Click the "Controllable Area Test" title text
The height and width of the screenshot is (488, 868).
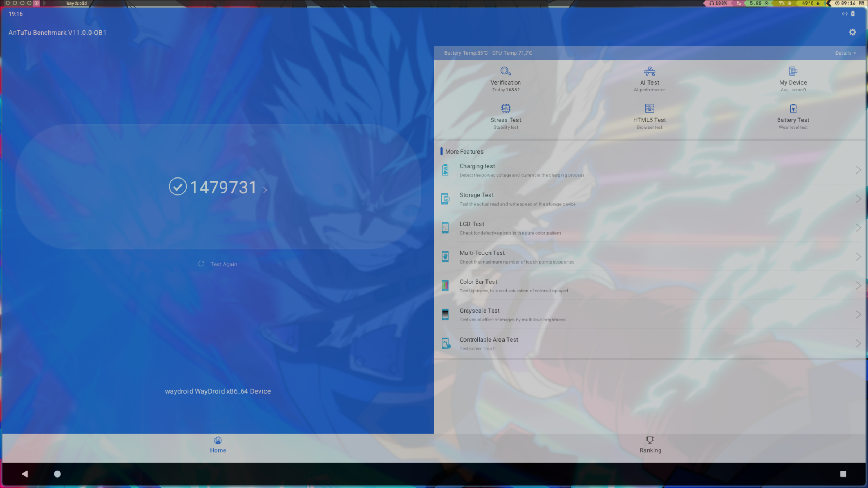(489, 340)
